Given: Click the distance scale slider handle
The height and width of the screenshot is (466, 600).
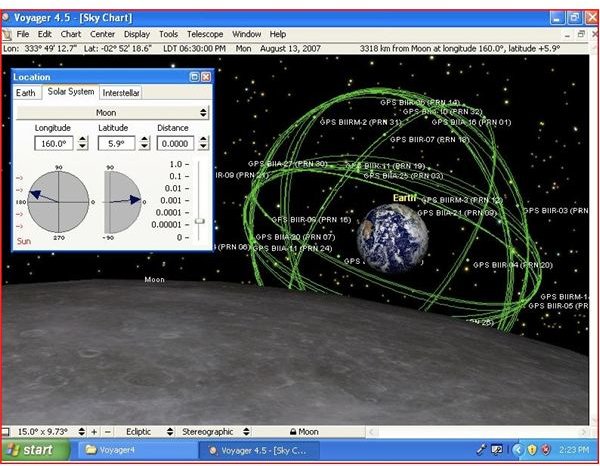Looking at the screenshot, I should coord(200,221).
